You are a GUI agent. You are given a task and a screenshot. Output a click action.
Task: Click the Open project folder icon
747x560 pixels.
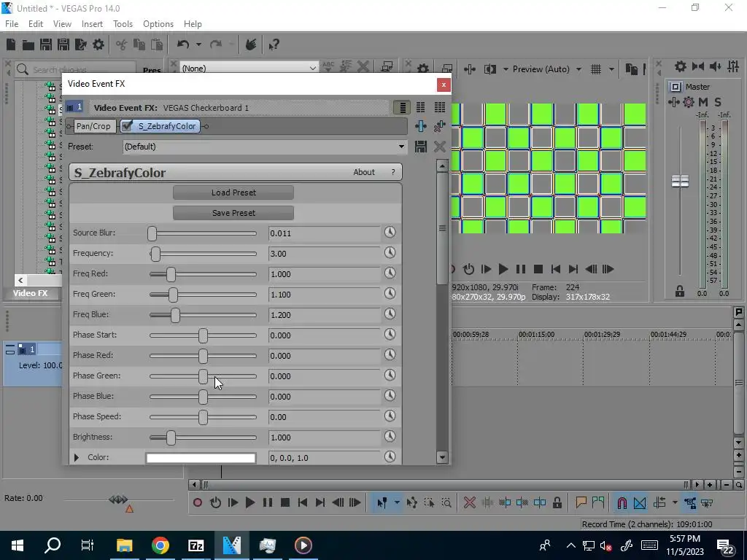coord(28,44)
